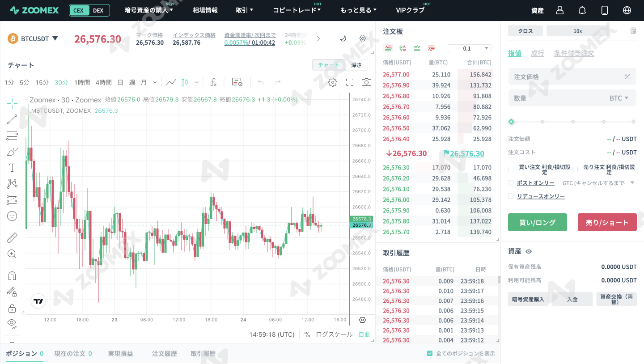This screenshot has height=364, width=644.
Task: Open the candle type dropdown chevron
Action: 195,82
